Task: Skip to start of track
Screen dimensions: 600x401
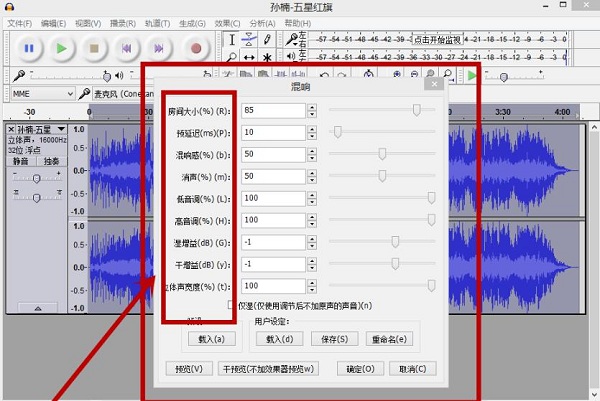Action: 126,47
